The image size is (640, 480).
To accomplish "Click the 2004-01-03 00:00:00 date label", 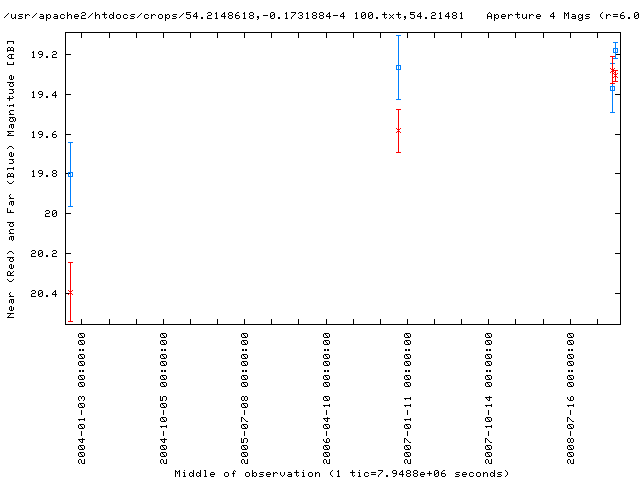I will tap(82, 398).
